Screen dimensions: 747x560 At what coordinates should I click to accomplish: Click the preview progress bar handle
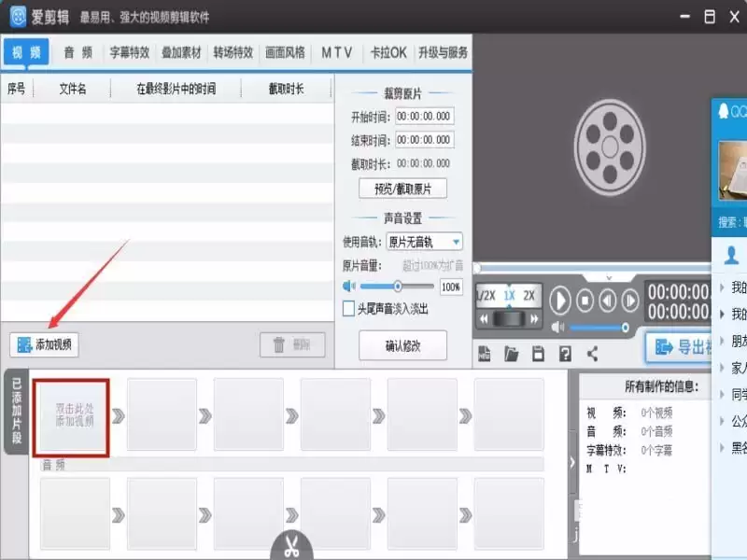(477, 268)
